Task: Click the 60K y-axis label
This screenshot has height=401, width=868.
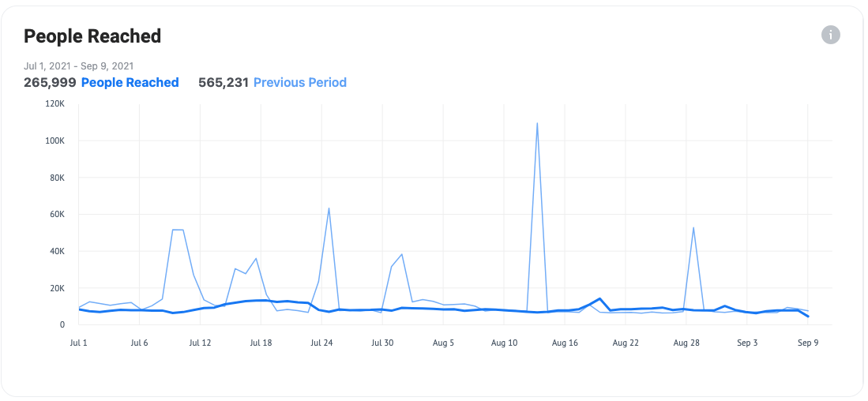Action: pyautogui.click(x=57, y=215)
